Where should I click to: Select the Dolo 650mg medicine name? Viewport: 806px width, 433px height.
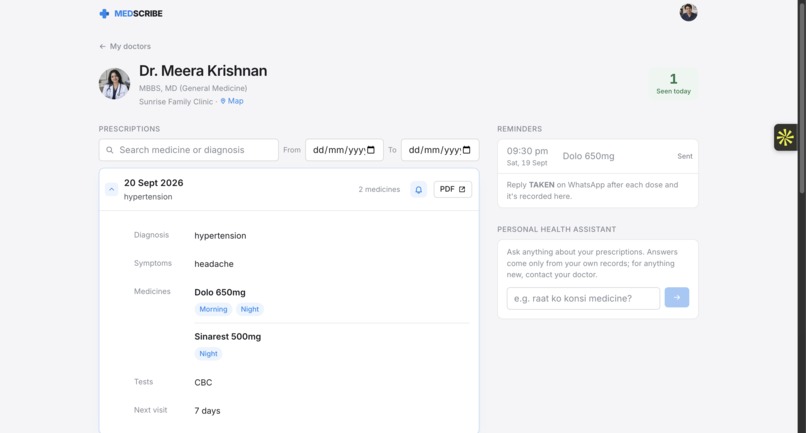(220, 292)
